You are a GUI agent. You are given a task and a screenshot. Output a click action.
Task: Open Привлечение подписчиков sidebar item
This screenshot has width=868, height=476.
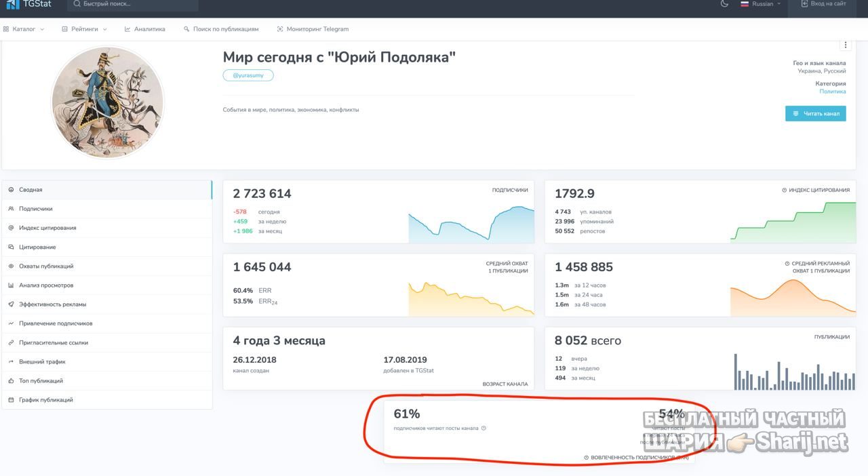pos(106,323)
